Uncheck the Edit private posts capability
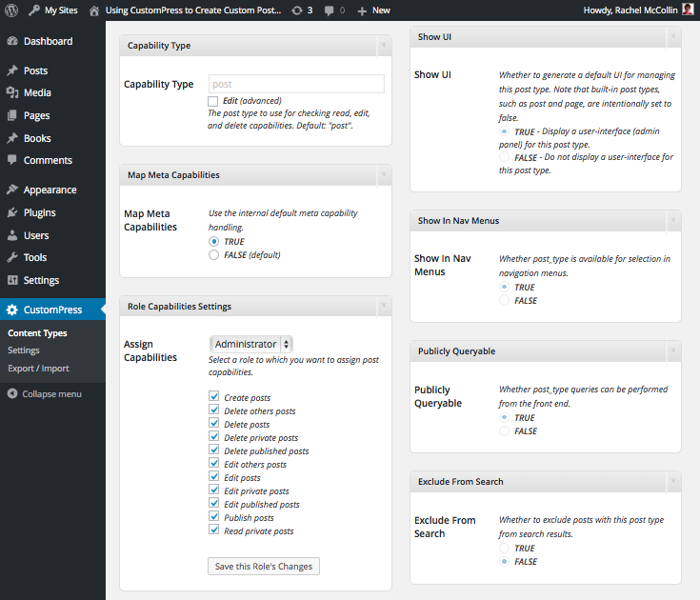Viewport: 700px width, 600px height. tap(214, 490)
